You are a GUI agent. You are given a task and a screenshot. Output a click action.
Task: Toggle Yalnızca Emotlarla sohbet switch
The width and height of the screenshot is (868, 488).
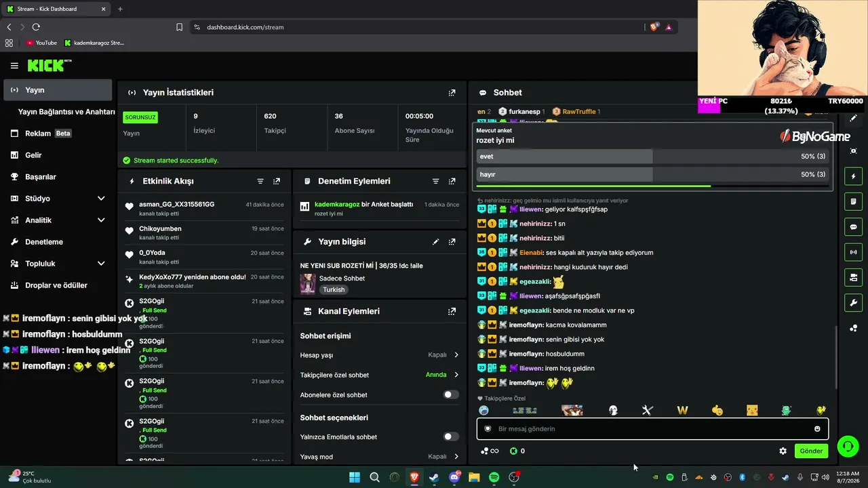coord(451,436)
